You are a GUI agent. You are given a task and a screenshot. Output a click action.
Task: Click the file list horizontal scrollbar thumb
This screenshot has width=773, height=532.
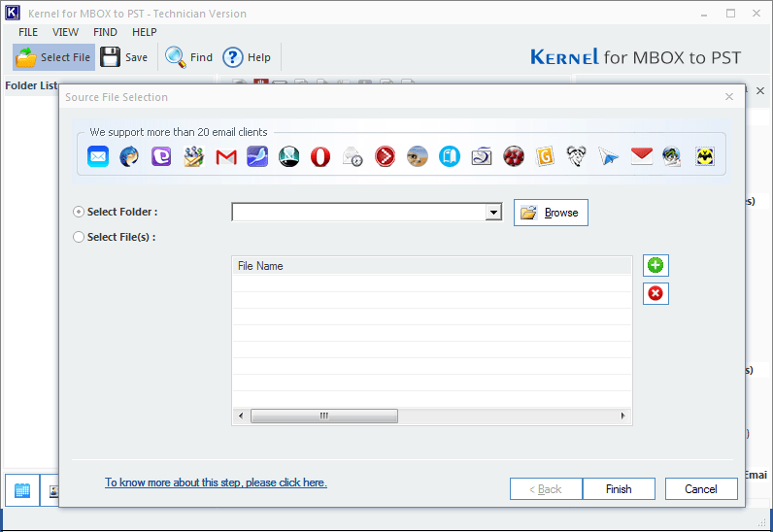[x=324, y=416]
